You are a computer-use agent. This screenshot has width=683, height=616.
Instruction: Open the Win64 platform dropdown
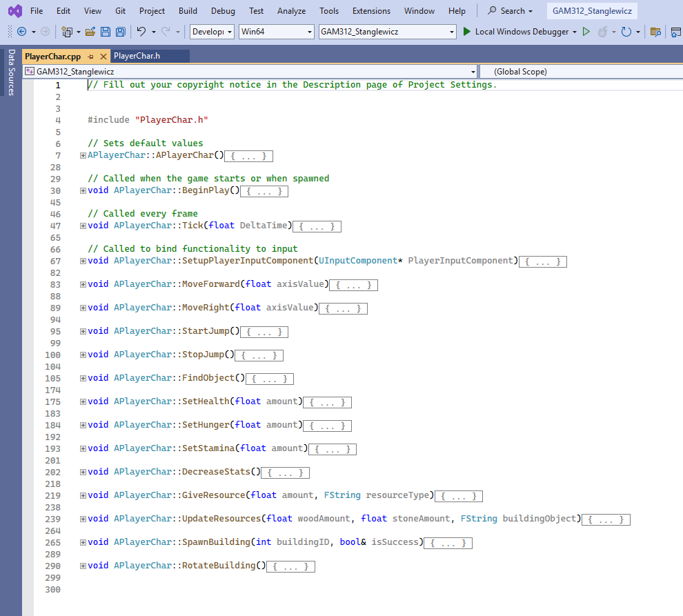277,31
